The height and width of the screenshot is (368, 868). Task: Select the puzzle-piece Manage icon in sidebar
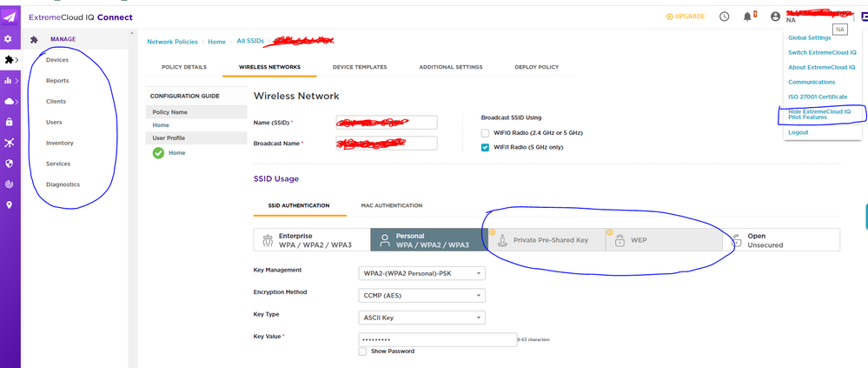(x=9, y=60)
